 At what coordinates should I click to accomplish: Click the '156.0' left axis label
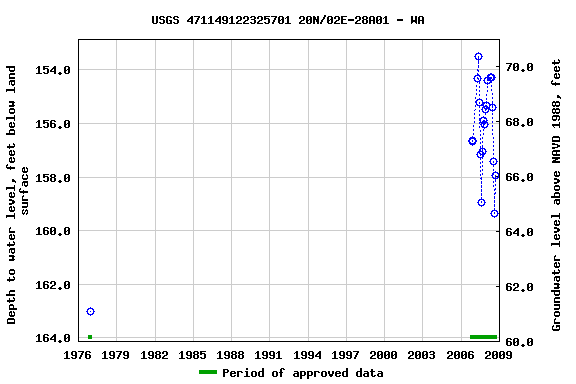(x=53, y=124)
